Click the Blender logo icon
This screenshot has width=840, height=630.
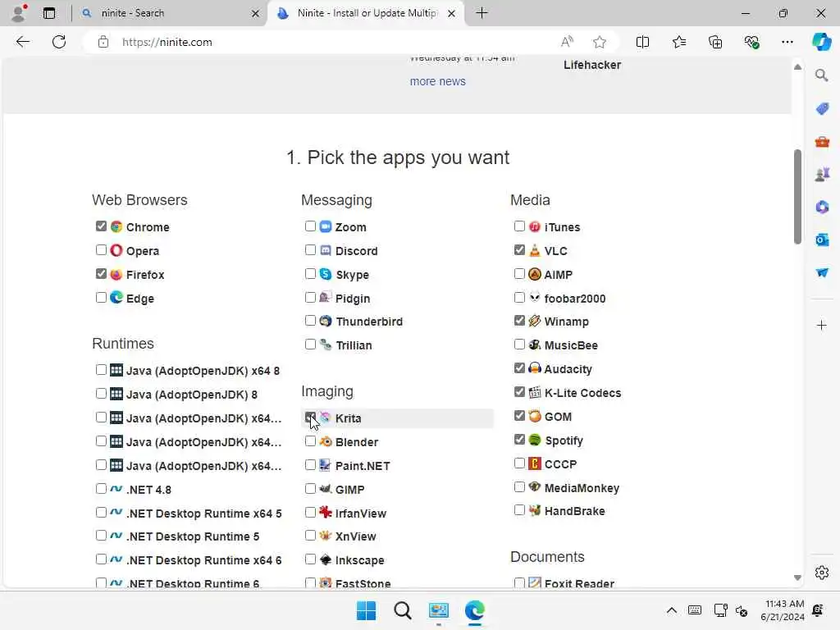point(326,441)
